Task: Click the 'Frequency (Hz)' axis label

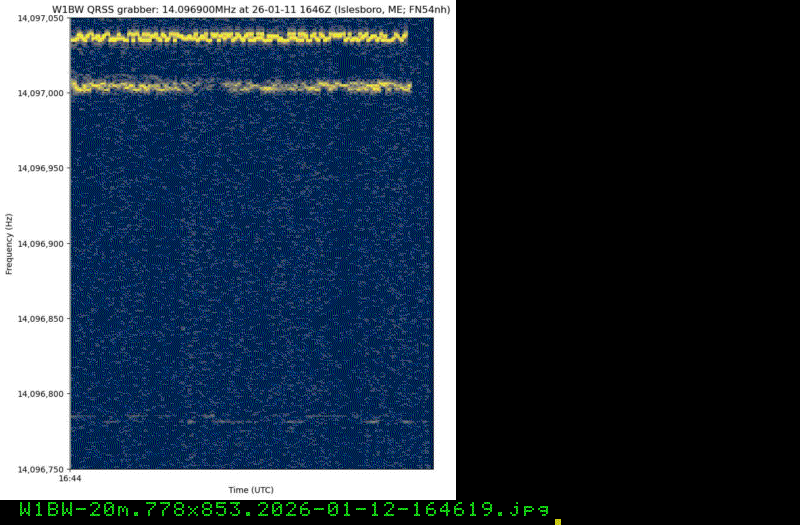Action: 9,244
